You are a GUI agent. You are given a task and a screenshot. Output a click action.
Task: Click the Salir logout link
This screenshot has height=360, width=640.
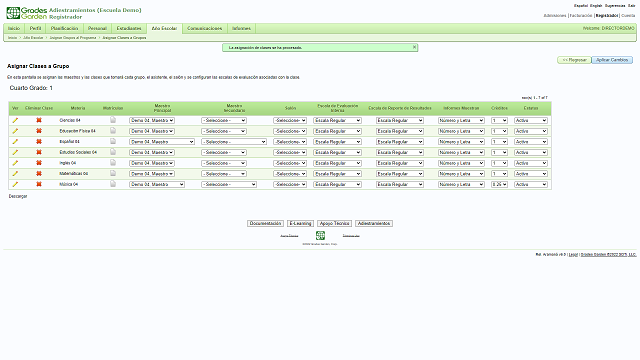tap(631, 6)
